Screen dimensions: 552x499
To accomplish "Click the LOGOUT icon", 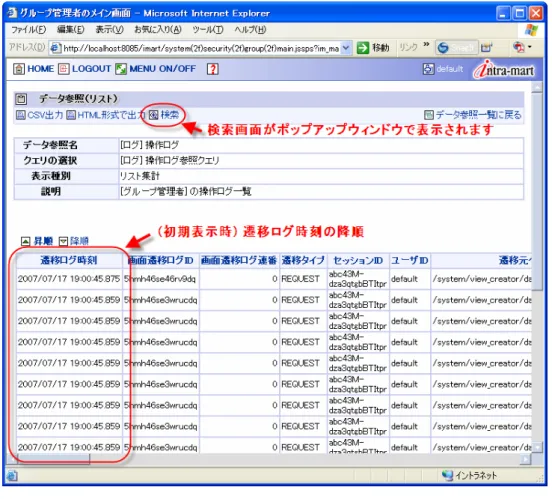I will click(64, 69).
